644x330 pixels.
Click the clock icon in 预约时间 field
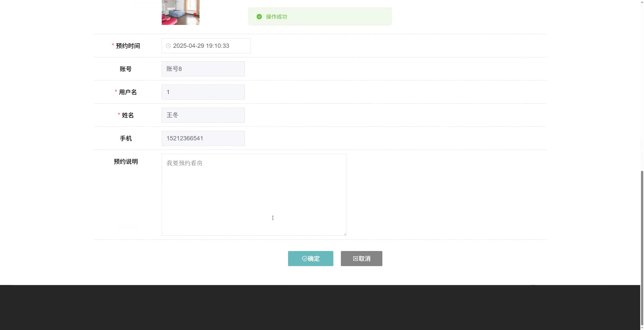168,46
